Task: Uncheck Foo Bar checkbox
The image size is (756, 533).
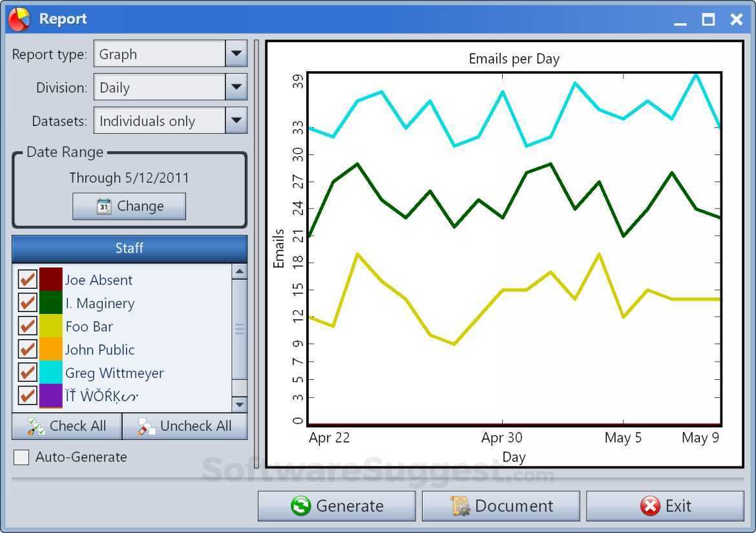Action: [28, 326]
